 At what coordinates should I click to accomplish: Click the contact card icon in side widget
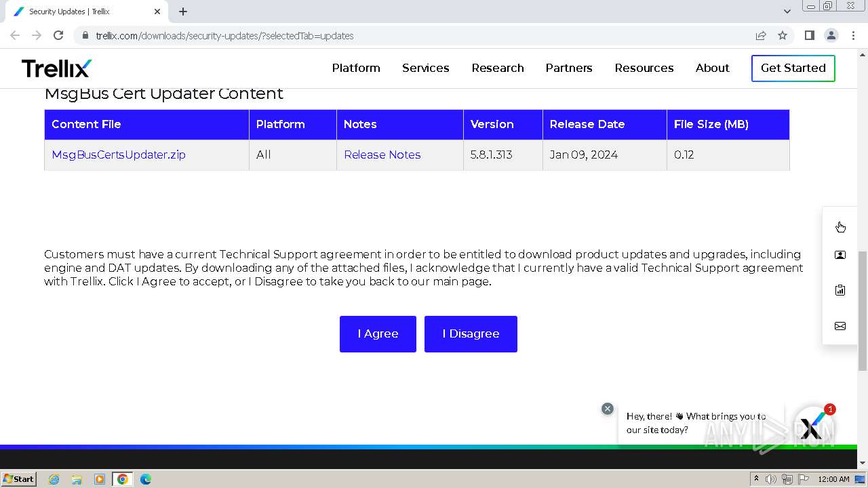[x=840, y=255]
